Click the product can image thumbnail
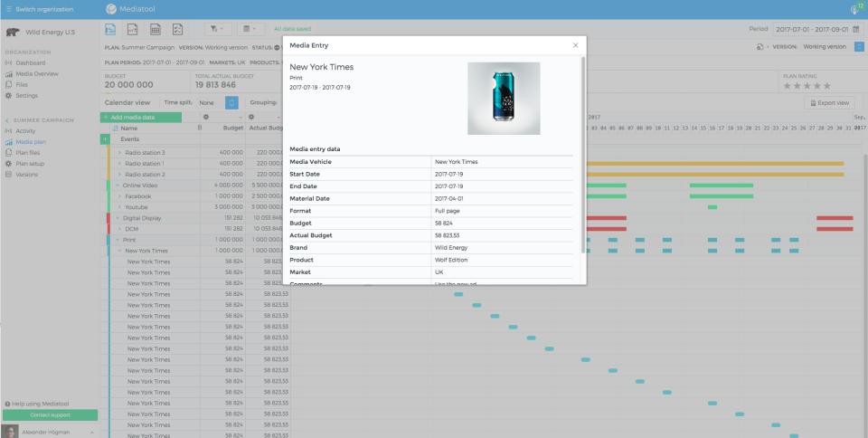The width and height of the screenshot is (868, 438). 504,98
